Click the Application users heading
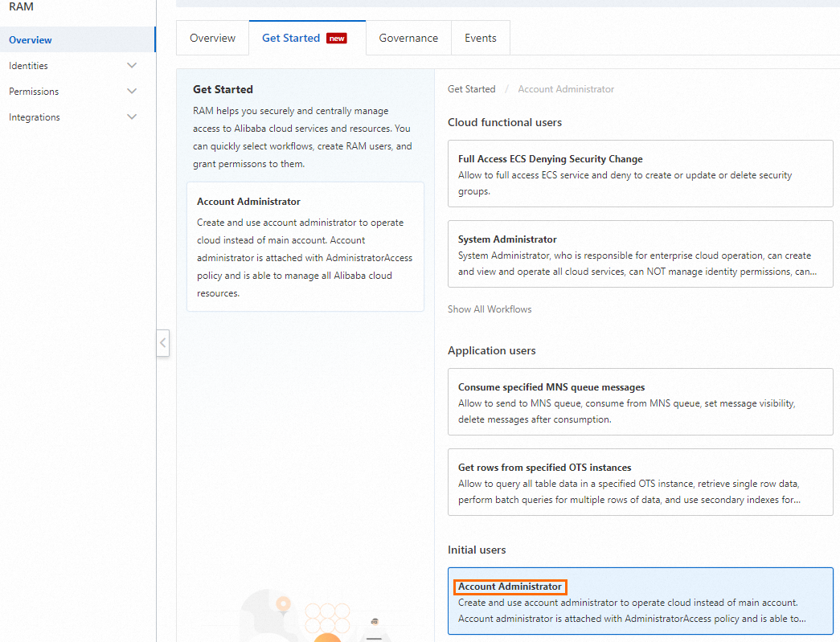This screenshot has width=840, height=642. (492, 350)
